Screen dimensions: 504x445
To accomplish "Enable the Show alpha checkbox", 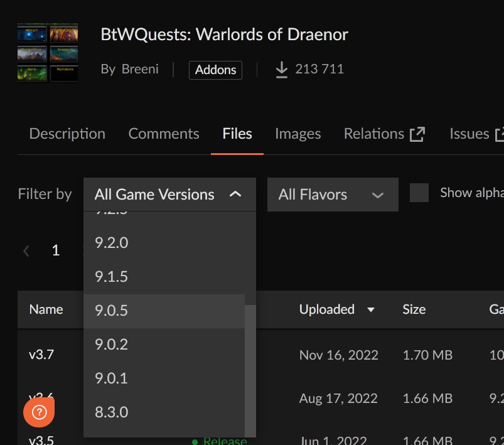I will [419, 193].
